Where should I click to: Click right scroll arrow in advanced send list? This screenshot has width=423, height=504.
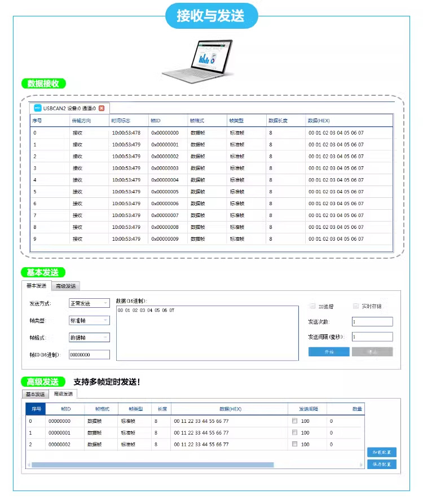pos(361,465)
